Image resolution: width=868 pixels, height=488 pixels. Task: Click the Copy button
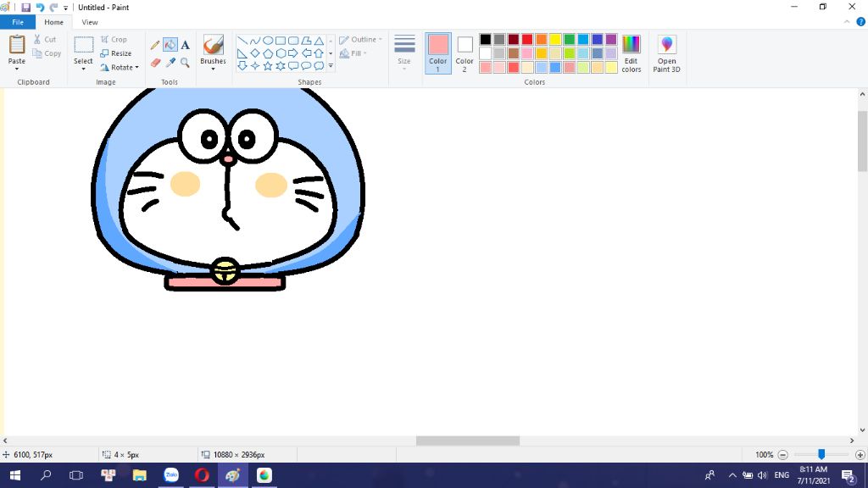[47, 53]
